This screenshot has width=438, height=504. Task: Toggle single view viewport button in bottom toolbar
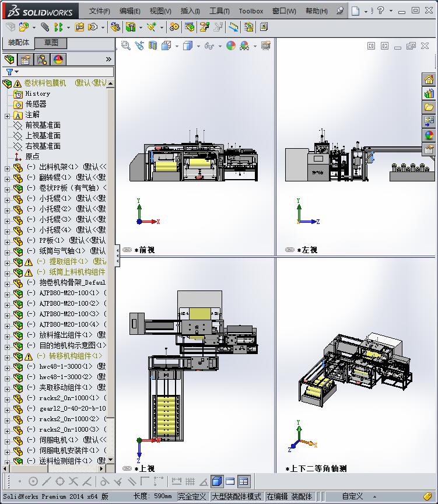(230, 481)
